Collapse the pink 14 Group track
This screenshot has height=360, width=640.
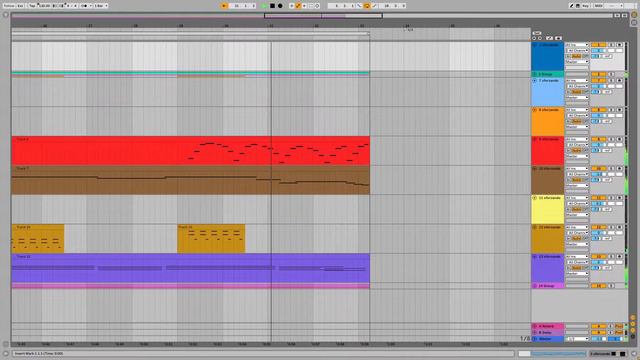point(535,286)
